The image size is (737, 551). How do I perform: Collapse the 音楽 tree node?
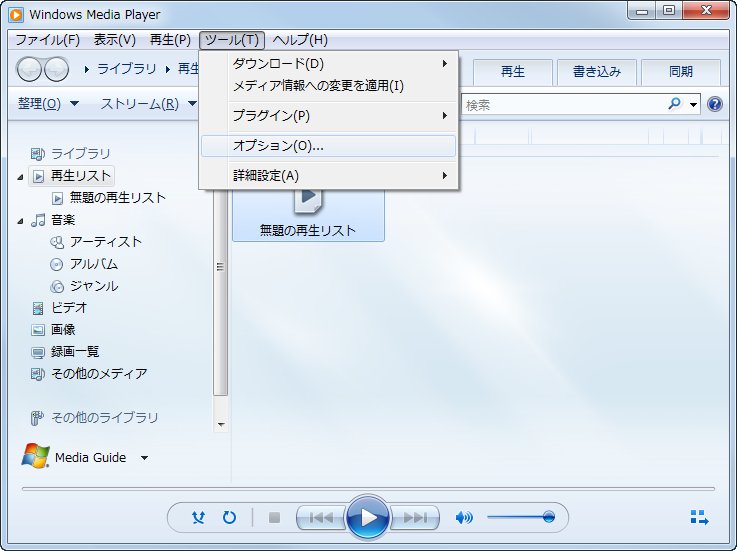point(20,221)
